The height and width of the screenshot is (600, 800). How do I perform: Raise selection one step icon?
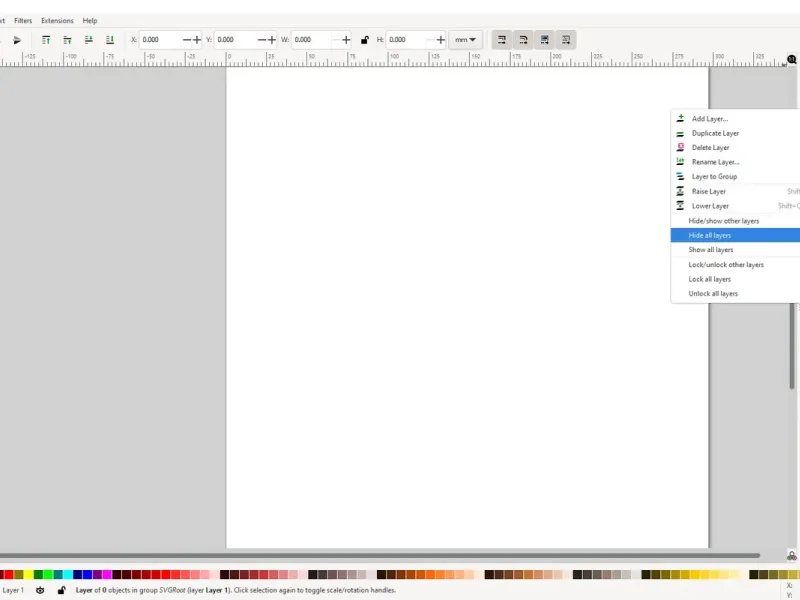(x=67, y=40)
